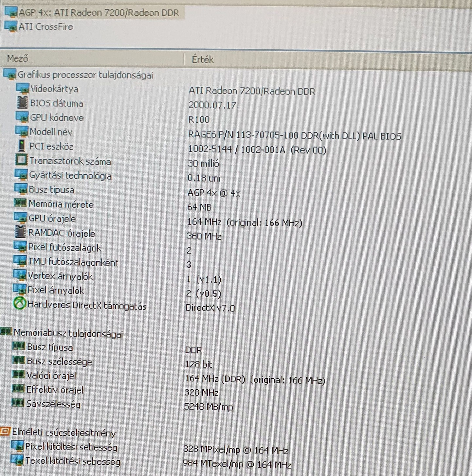The image size is (472, 476).
Task: Click the PCI eszköz card icon
Action: coord(22,146)
